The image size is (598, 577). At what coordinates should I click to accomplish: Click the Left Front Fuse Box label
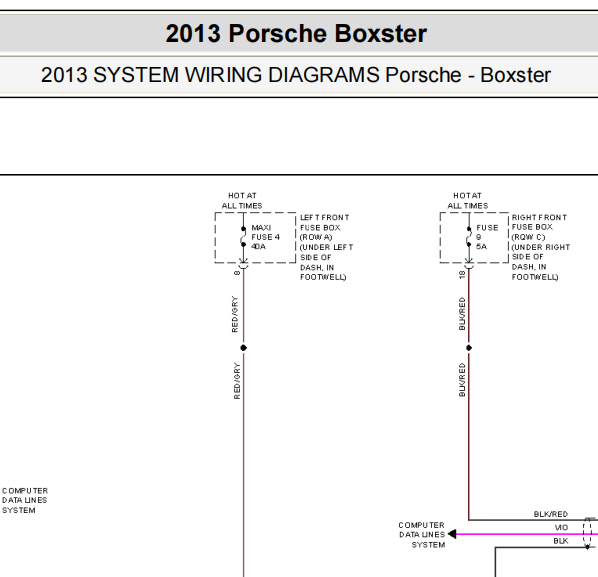[326, 247]
